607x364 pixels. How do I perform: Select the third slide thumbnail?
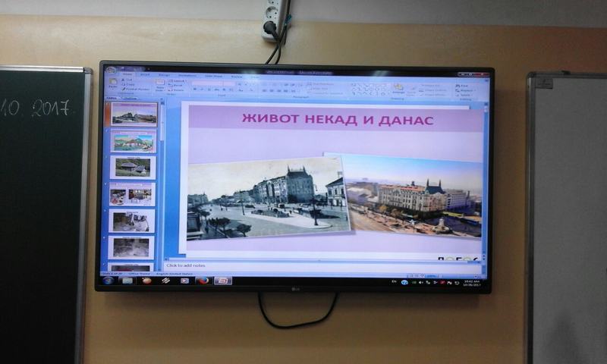tap(133, 168)
